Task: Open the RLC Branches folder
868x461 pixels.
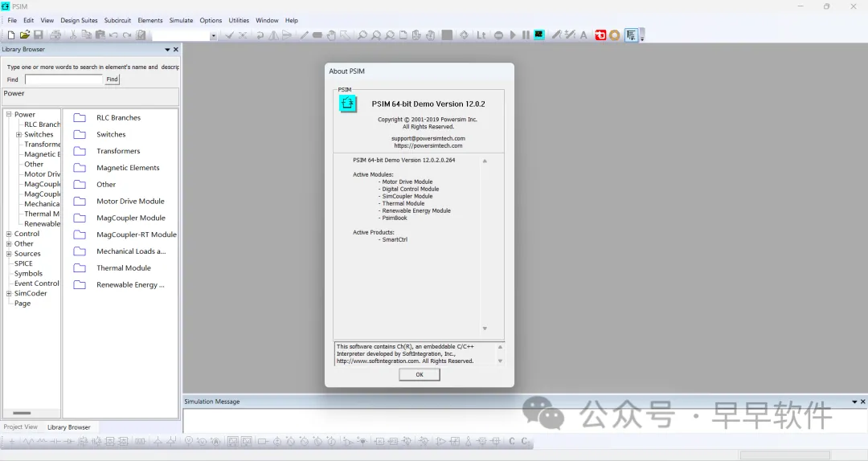Action: pos(118,118)
